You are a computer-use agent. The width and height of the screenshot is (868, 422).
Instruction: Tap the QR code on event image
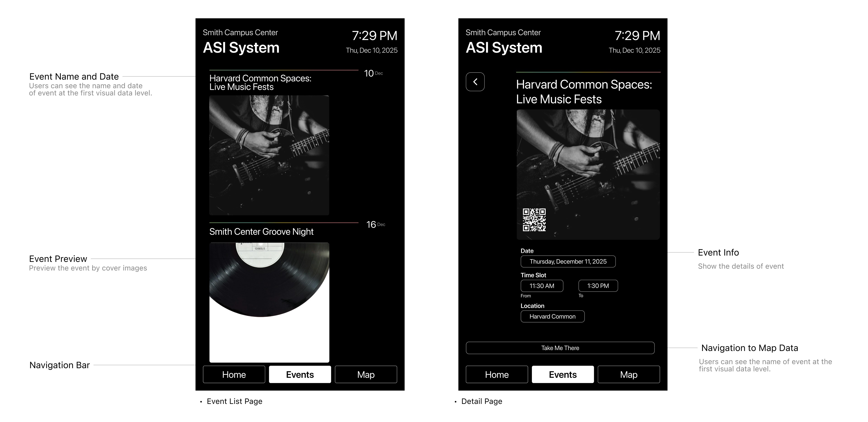click(534, 220)
